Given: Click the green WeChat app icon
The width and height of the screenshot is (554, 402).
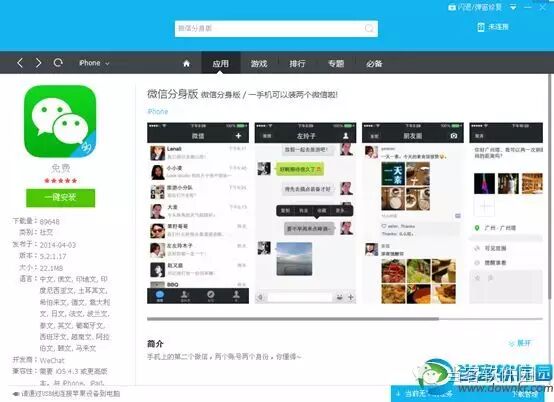Looking at the screenshot, I should [x=60, y=121].
